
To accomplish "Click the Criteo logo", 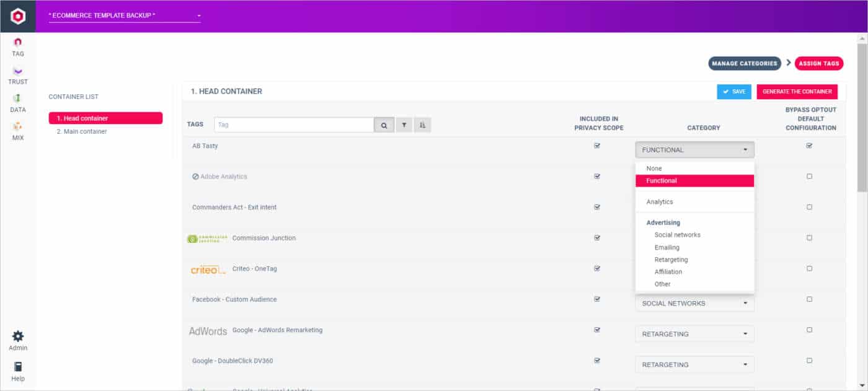I will tap(208, 270).
